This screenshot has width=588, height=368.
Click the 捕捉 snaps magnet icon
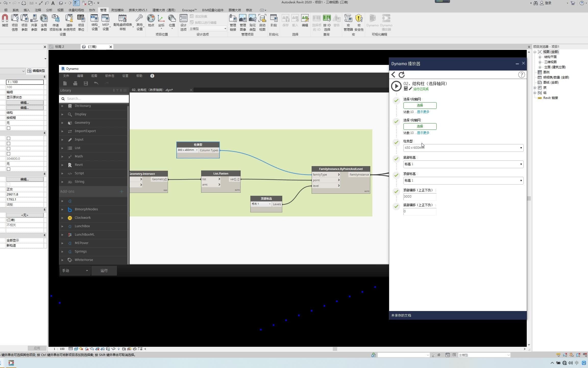5,18
